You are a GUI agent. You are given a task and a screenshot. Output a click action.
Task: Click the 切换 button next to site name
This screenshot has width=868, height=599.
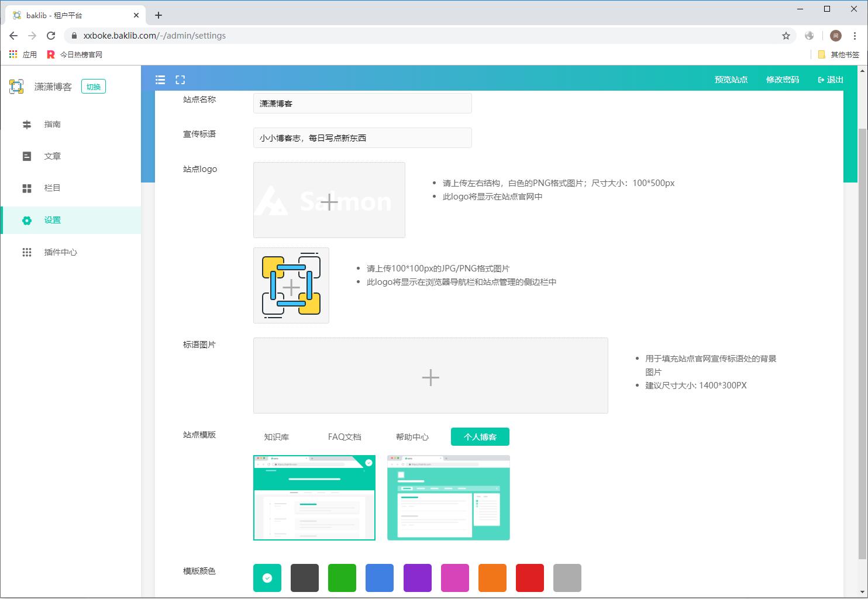click(93, 86)
